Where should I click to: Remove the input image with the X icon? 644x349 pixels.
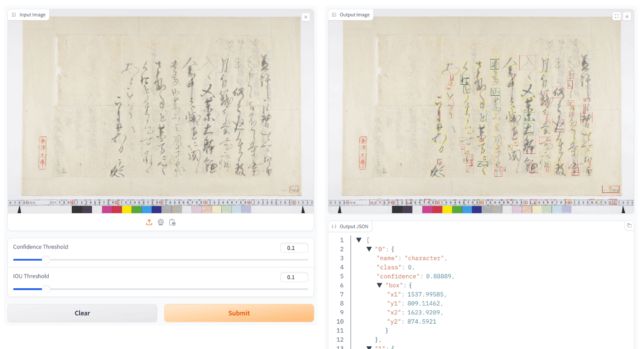(306, 17)
